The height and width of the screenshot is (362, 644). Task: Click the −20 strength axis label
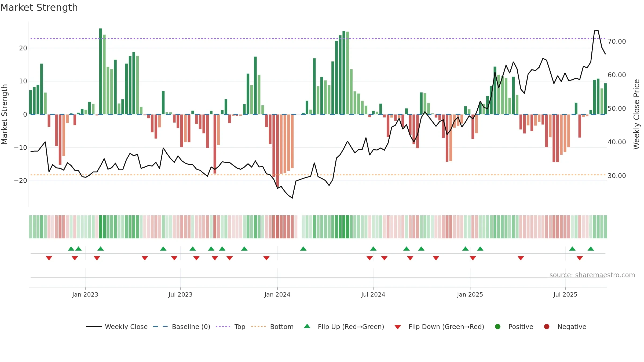[x=21, y=180]
